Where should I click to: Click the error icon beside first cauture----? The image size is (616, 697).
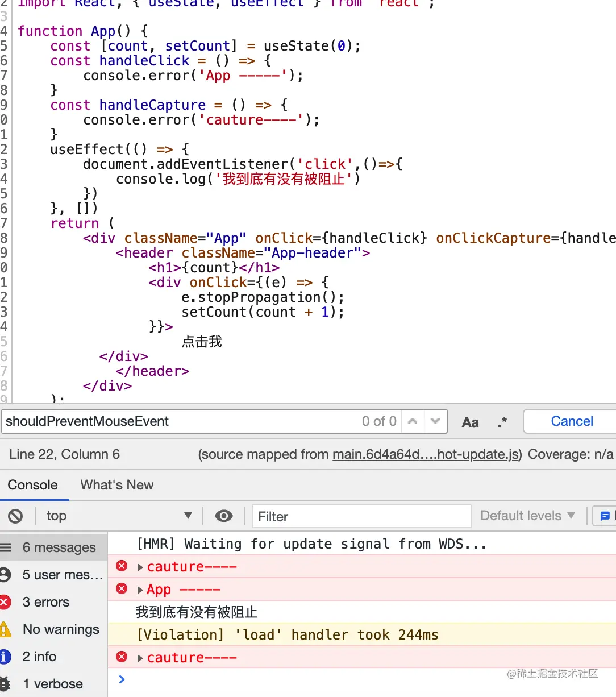[122, 566]
